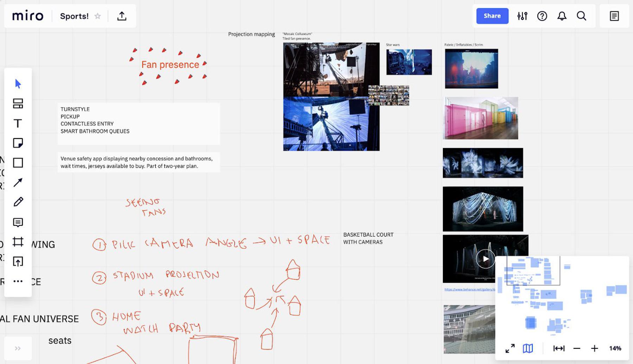Screen dimensions: 633x364
Task: Open the templates tool in toolbar
Action: (18, 103)
